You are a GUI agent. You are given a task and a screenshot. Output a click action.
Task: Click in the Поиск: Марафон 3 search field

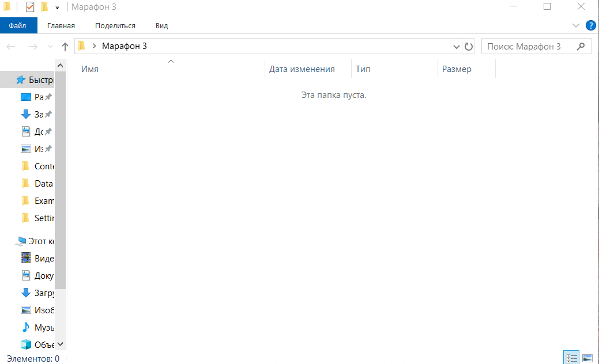coord(529,46)
